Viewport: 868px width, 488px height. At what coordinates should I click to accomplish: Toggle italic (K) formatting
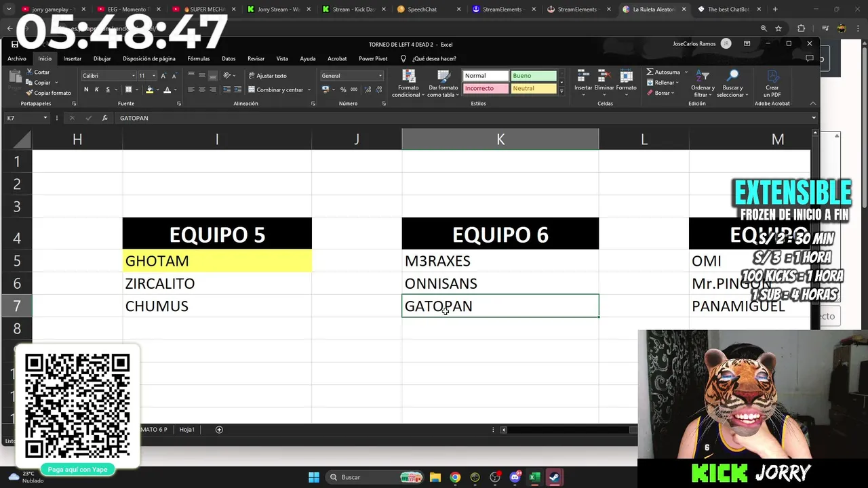coord(97,89)
